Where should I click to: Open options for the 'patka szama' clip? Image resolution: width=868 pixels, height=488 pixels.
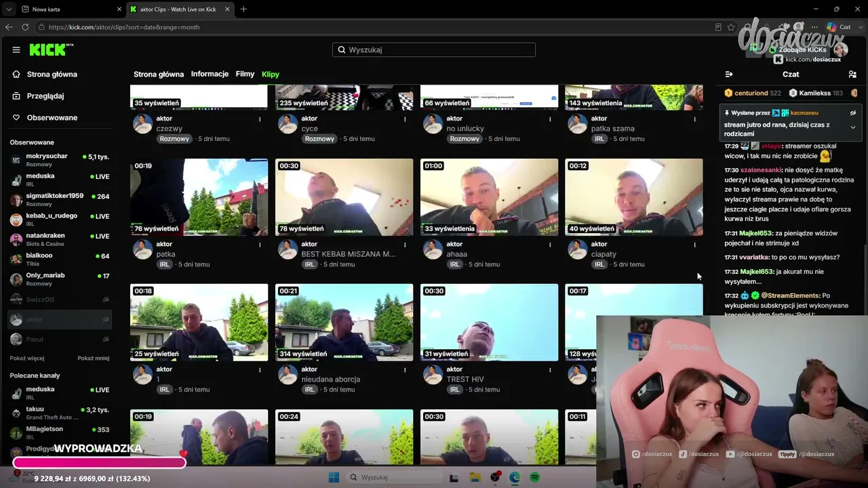[x=694, y=119]
